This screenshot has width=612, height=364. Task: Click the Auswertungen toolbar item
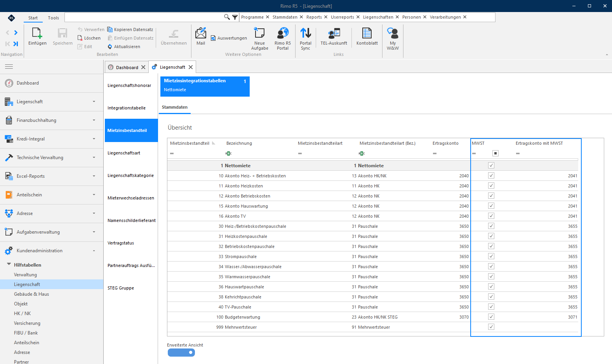tap(229, 38)
